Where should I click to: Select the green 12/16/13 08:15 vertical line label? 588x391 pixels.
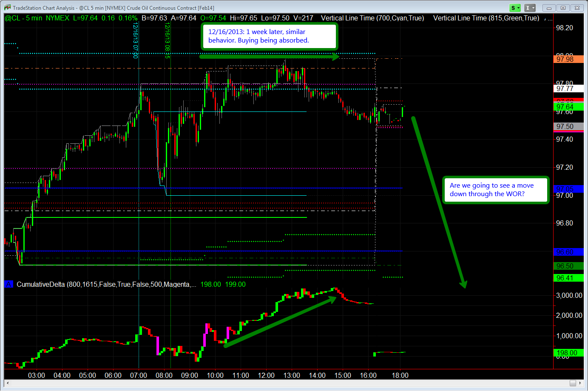pyautogui.click(x=168, y=40)
